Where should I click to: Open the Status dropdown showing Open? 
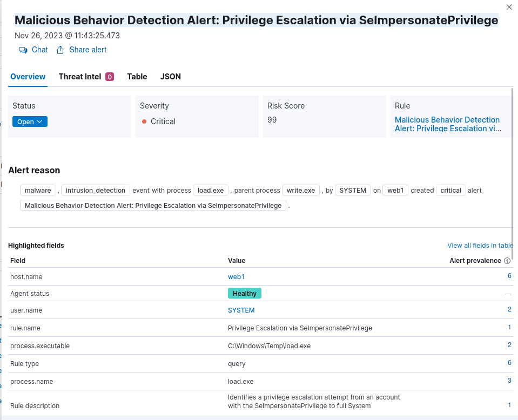click(x=30, y=122)
